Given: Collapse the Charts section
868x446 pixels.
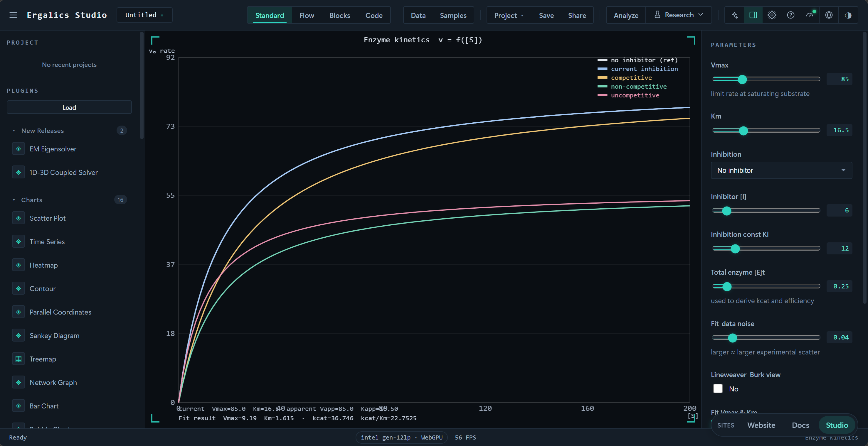Looking at the screenshot, I should pyautogui.click(x=14, y=200).
